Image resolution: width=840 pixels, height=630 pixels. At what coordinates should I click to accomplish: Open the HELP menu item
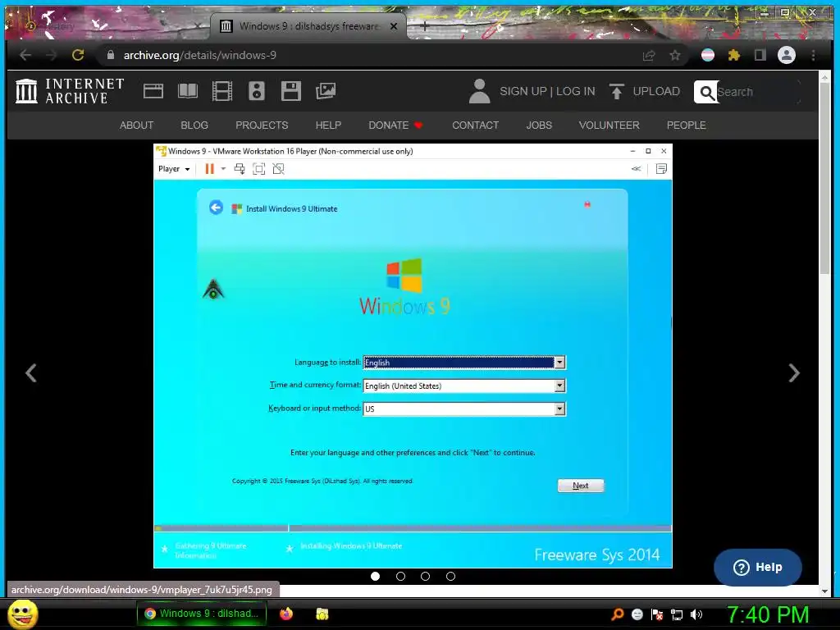click(328, 126)
